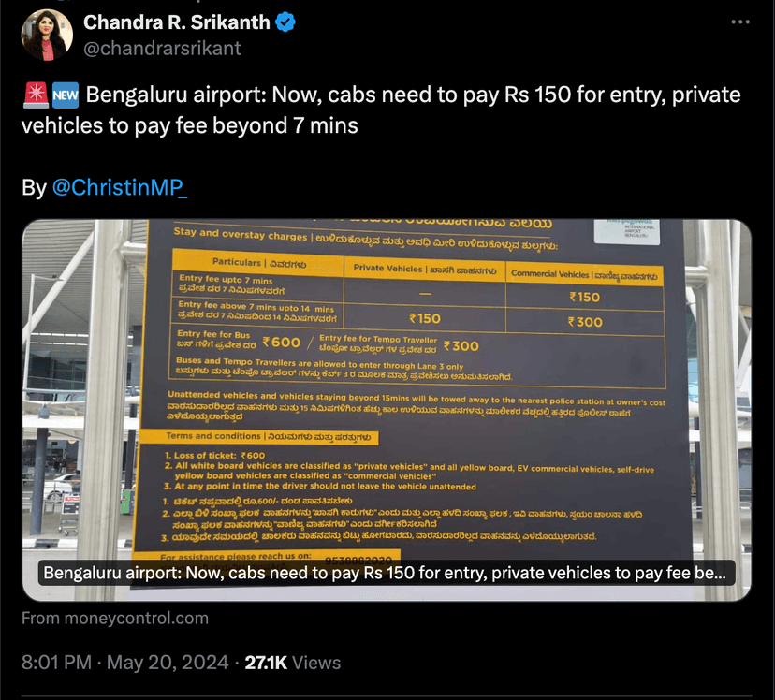Screen dimensions: 775x700
Task: Click Chandra R. Srikanth's profile avatar
Action: pos(47,36)
